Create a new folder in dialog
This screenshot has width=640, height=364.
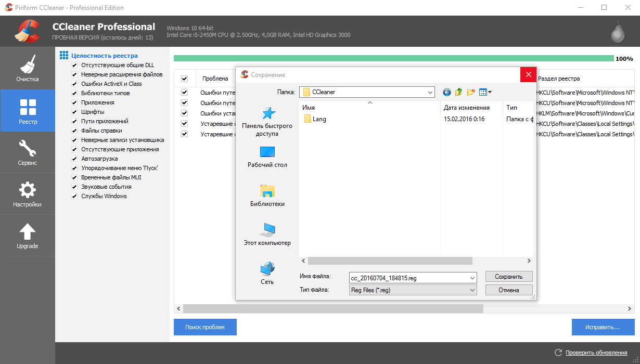tap(471, 92)
